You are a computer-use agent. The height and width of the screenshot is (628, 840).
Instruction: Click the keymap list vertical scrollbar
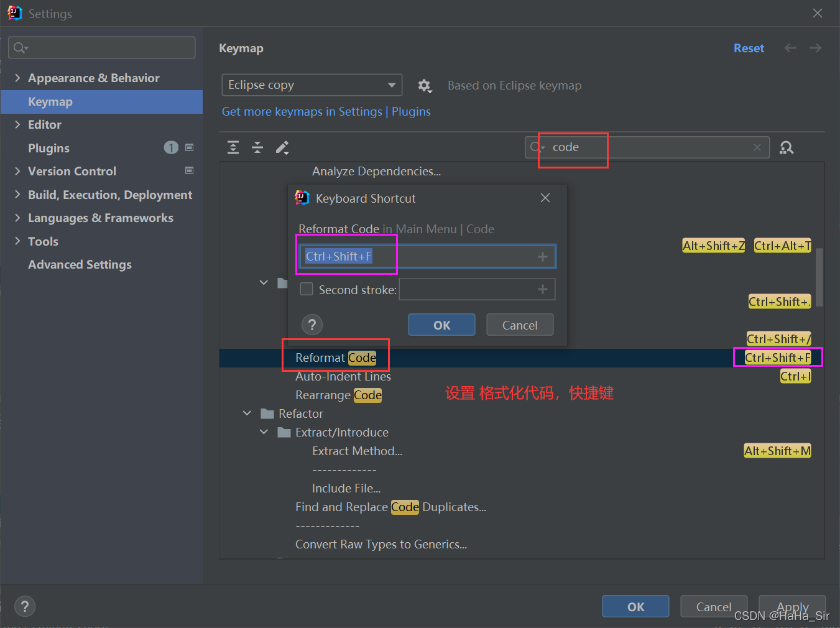pos(819,277)
